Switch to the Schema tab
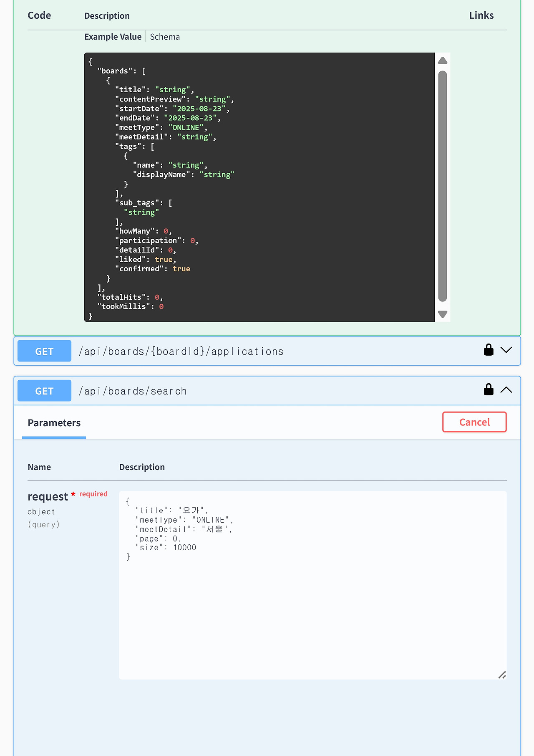This screenshot has width=534, height=756. click(x=165, y=37)
